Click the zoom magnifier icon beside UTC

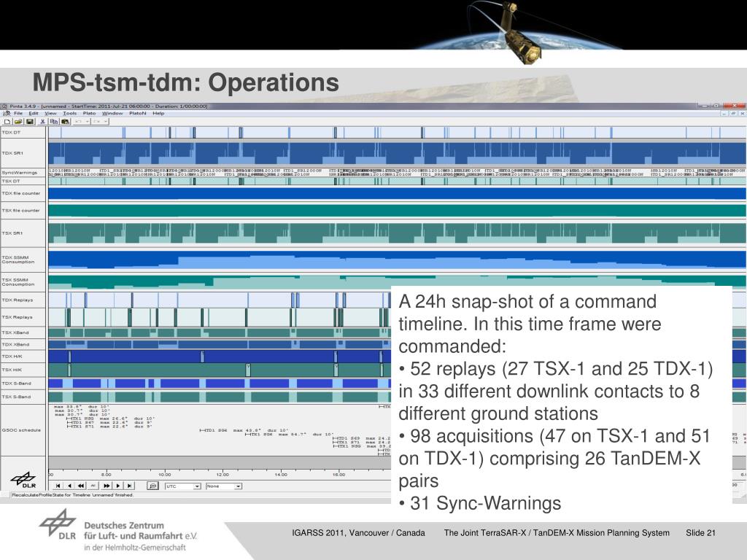click(153, 486)
